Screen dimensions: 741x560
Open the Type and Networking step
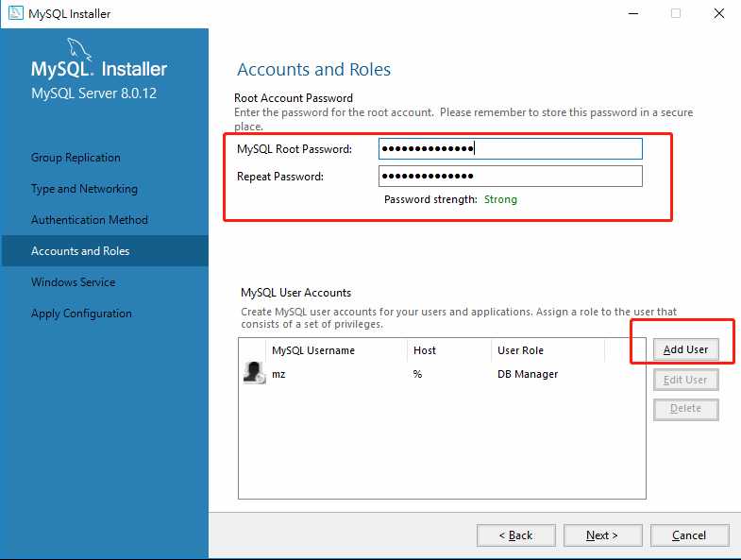[x=84, y=189]
